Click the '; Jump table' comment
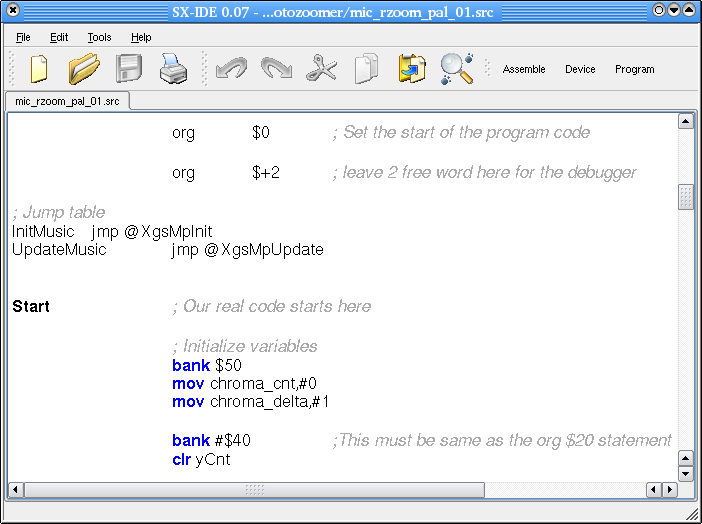Image resolution: width=702 pixels, height=524 pixels. click(x=59, y=212)
